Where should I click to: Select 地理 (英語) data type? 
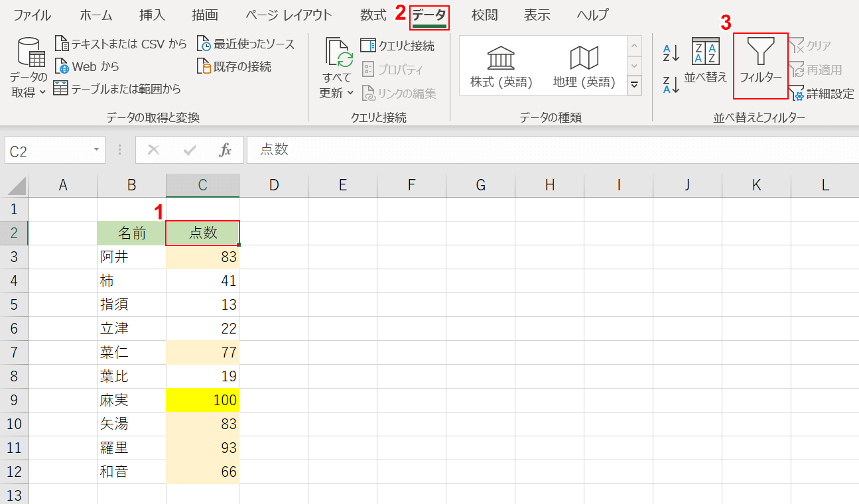(x=584, y=66)
